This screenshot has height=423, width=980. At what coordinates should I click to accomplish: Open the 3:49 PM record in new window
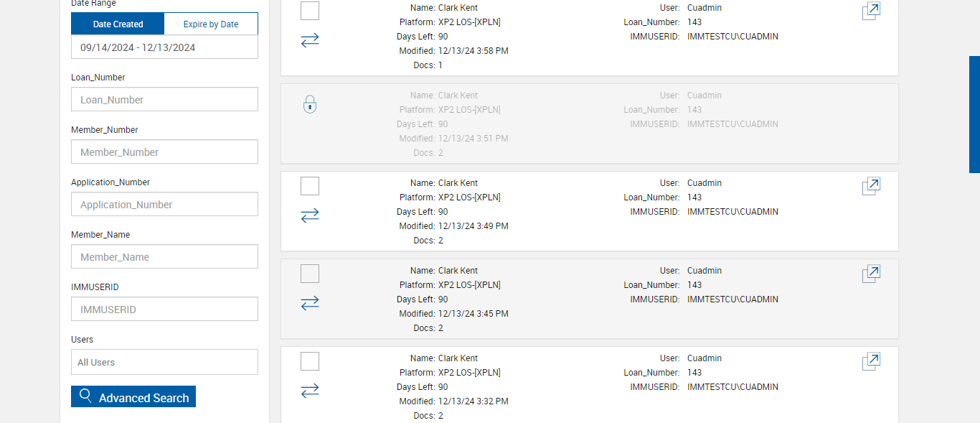point(871,186)
